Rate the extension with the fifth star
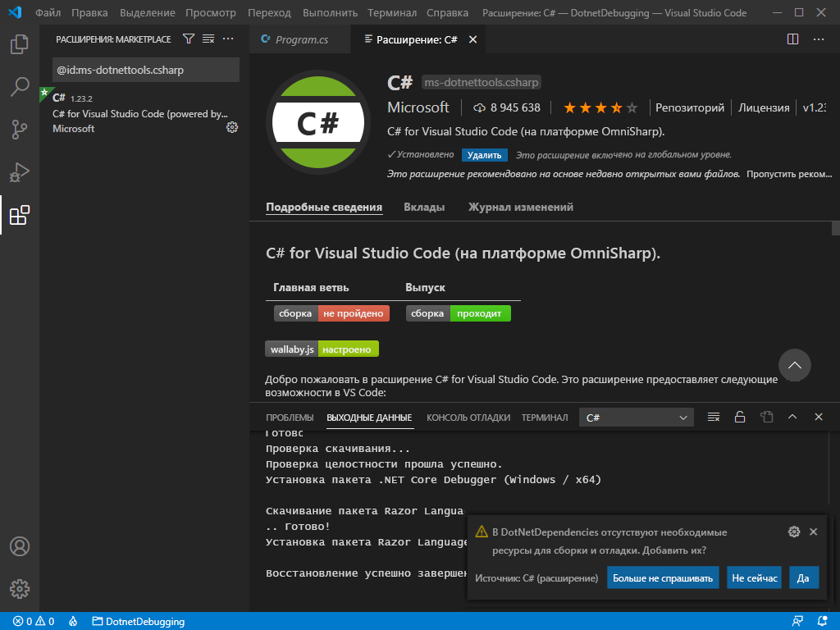840x630 pixels. [x=632, y=107]
